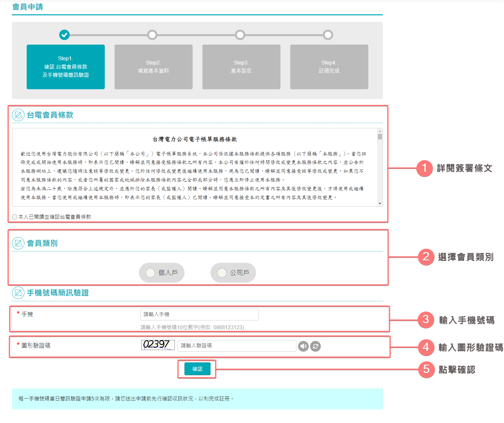Click the terms title 台灣電力公司電子帳單服務條款
504x423 pixels.
point(195,139)
